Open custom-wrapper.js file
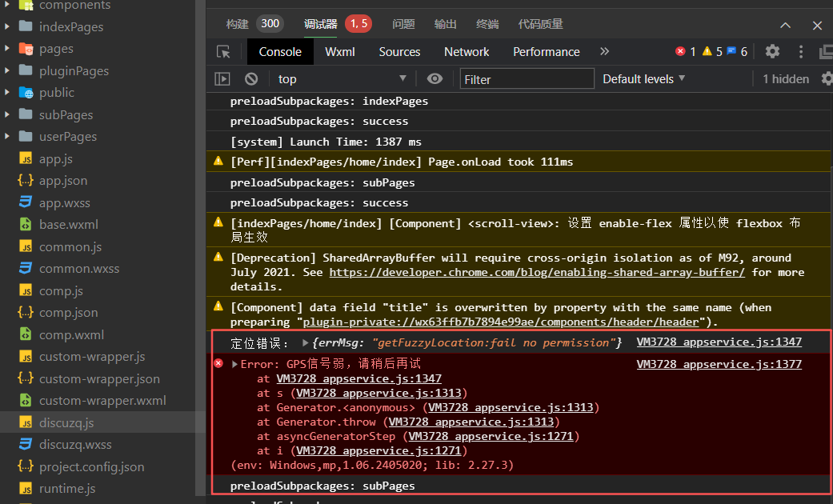Screen dimensions: 833x504 click(x=92, y=357)
